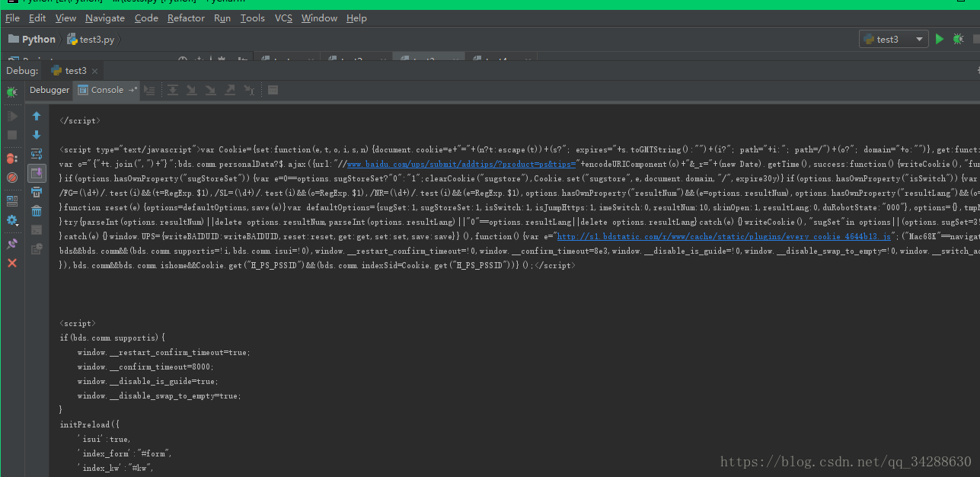This screenshot has width=980, height=477.
Task: Open the Help menu
Action: (356, 18)
